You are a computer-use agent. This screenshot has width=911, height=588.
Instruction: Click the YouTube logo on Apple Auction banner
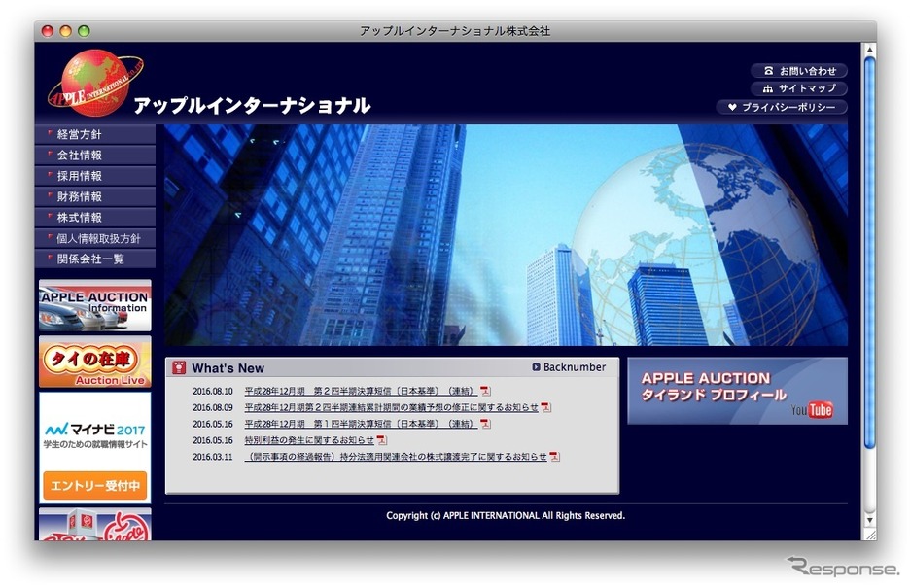click(812, 410)
